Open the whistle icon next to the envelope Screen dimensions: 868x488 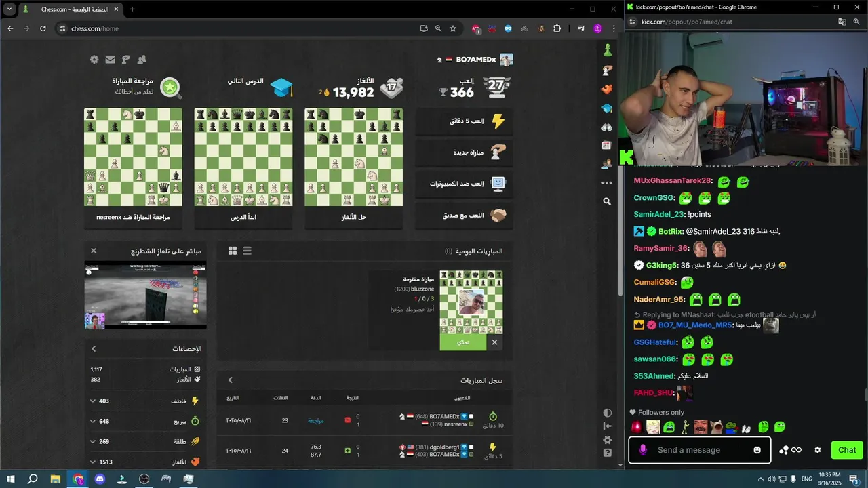(125, 60)
